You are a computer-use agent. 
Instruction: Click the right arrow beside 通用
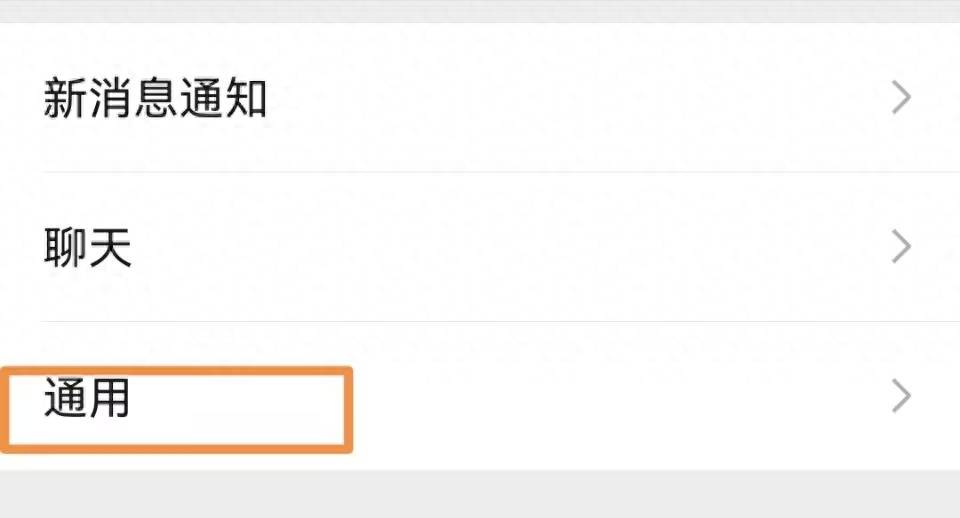[901, 397]
